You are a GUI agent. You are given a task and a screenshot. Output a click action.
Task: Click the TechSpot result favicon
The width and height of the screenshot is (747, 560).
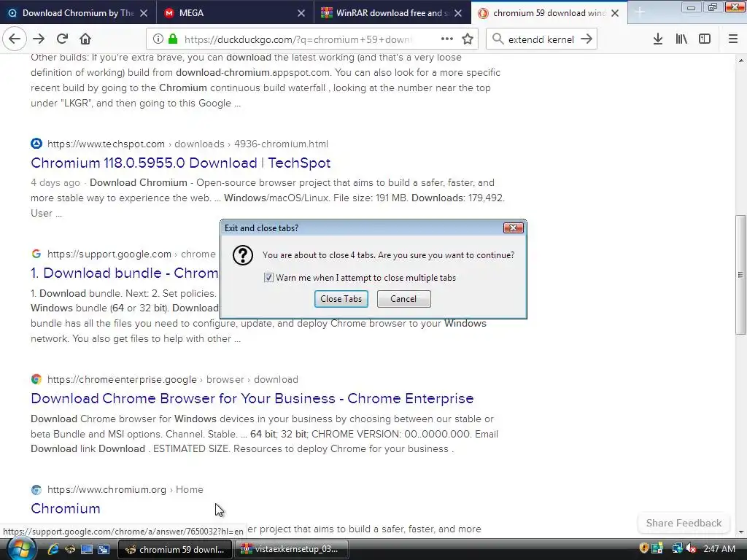tap(36, 144)
